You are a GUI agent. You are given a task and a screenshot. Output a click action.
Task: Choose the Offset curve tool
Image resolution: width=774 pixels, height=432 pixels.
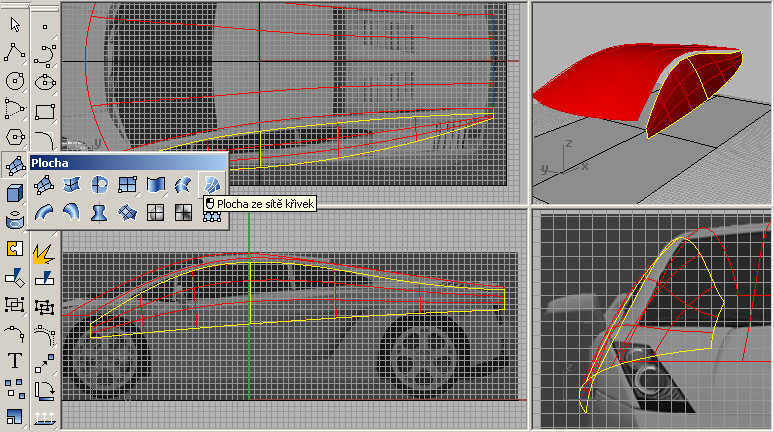coord(44,336)
